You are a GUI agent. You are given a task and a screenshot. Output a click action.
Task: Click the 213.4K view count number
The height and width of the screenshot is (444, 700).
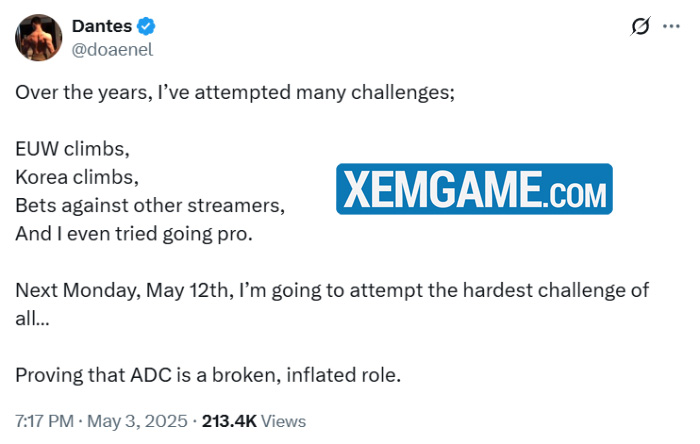pos(231,421)
